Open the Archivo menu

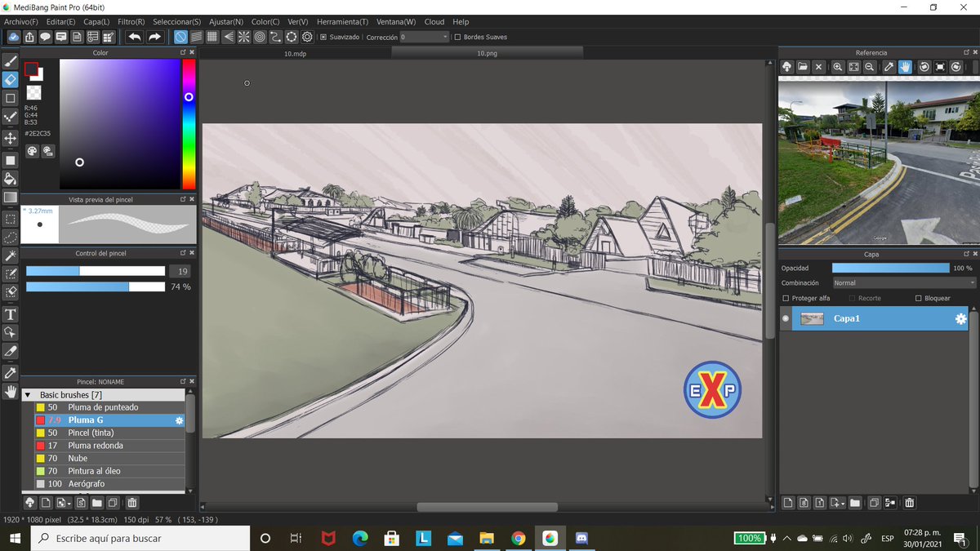tap(21, 21)
